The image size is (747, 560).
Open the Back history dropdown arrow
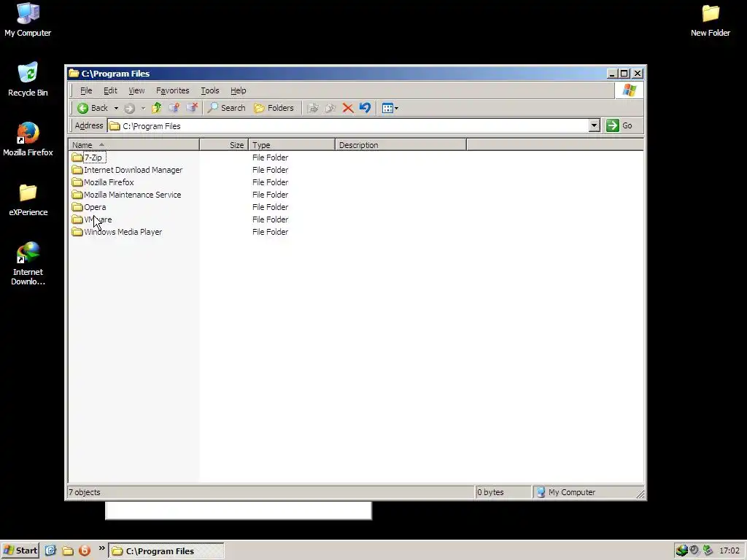116,108
